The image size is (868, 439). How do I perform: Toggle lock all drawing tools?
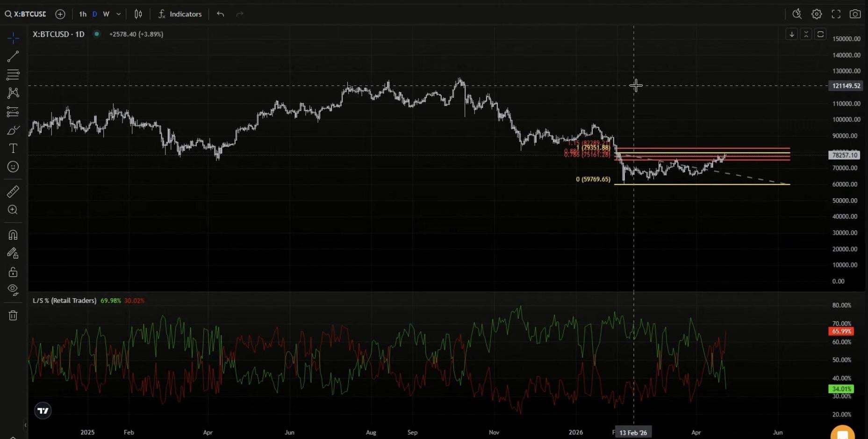click(x=13, y=272)
